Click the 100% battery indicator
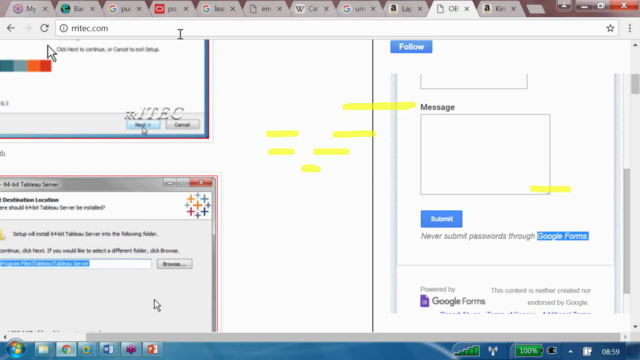 pyautogui.click(x=529, y=351)
